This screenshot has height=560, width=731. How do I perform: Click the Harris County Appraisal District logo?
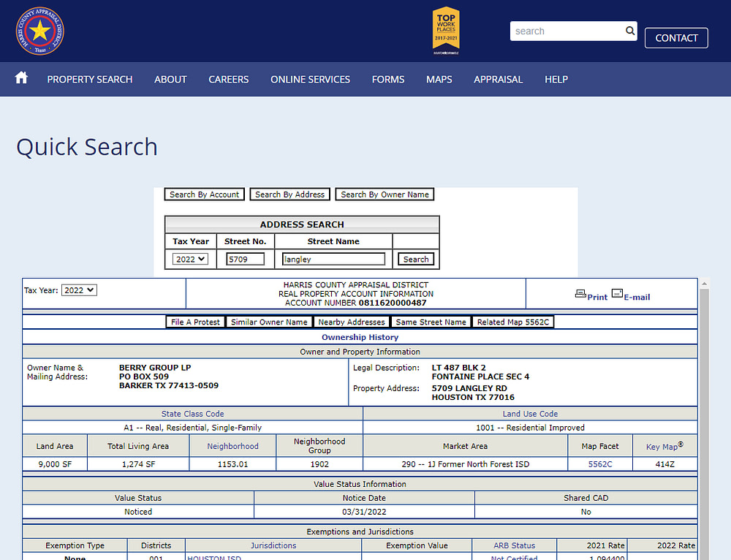point(39,31)
